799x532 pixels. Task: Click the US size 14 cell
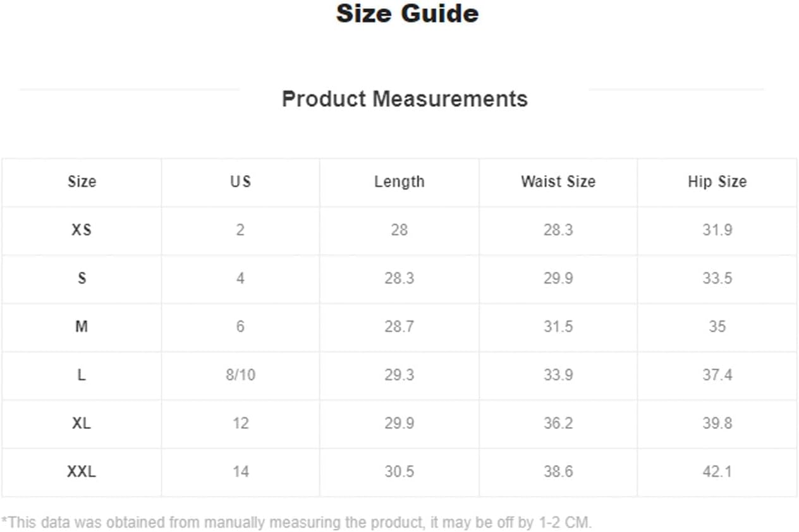pyautogui.click(x=240, y=472)
